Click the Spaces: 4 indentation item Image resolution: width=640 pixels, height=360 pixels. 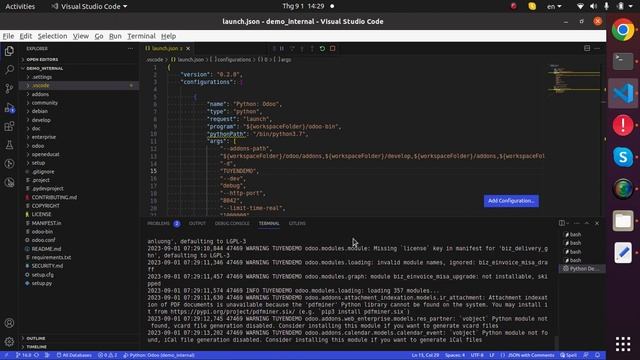coord(455,355)
